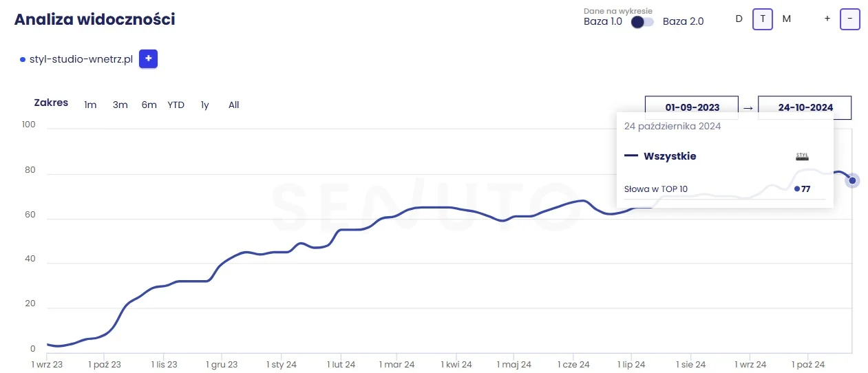The height and width of the screenshot is (373, 868).
Task: Choose the YTD range
Action: pyautogui.click(x=176, y=105)
